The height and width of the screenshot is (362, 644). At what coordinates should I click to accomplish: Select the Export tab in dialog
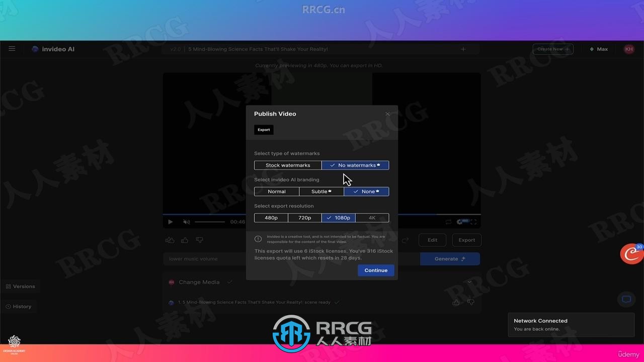264,130
